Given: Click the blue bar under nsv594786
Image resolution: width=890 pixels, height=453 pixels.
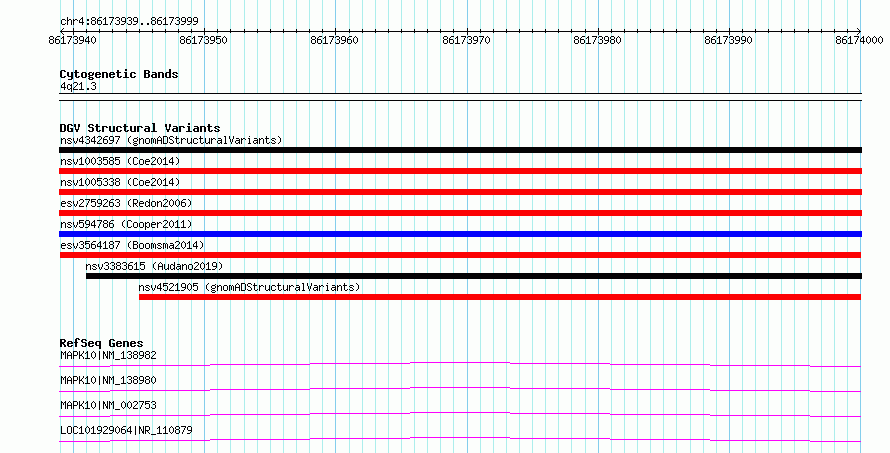Looking at the screenshot, I should click(x=460, y=234).
